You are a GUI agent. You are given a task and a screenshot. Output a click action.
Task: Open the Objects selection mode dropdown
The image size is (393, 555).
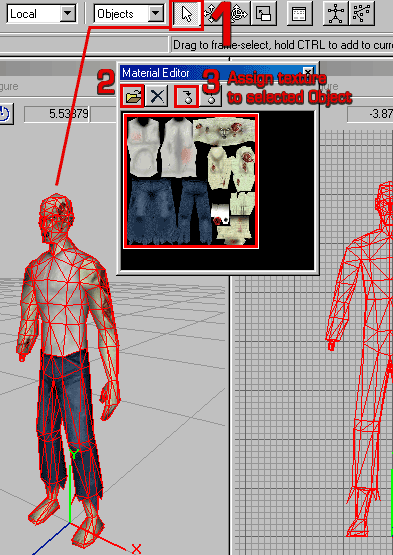pyautogui.click(x=155, y=14)
